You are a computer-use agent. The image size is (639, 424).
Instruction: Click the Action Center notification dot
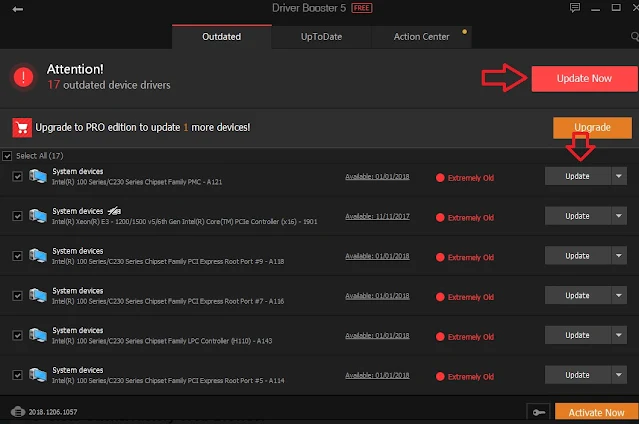(x=464, y=31)
